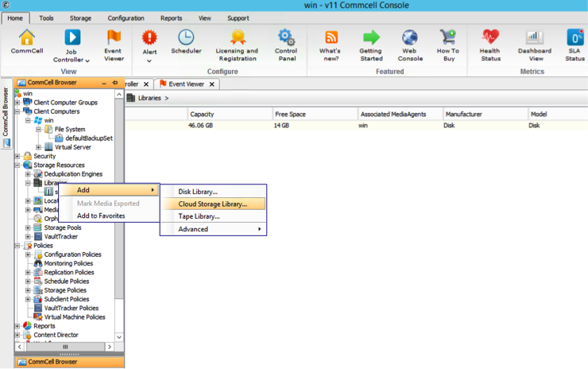Viewport: 588px width, 369px height.
Task: Click the Health Status heart icon
Action: coord(490,37)
